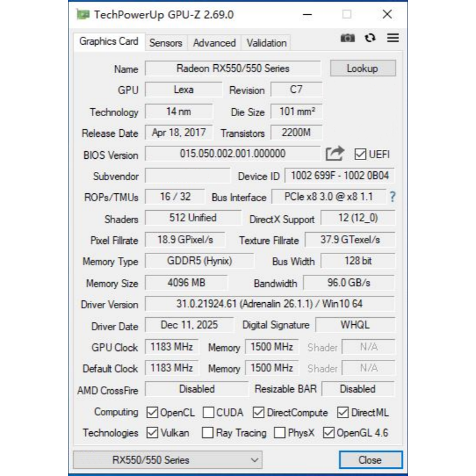476x476 pixels.
Task: Close the window with the X button
Action: click(x=387, y=14)
